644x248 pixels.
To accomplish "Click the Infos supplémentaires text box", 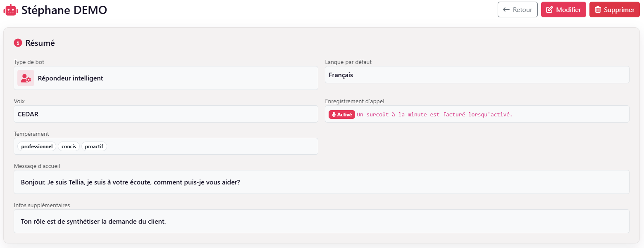I will click(x=321, y=221).
